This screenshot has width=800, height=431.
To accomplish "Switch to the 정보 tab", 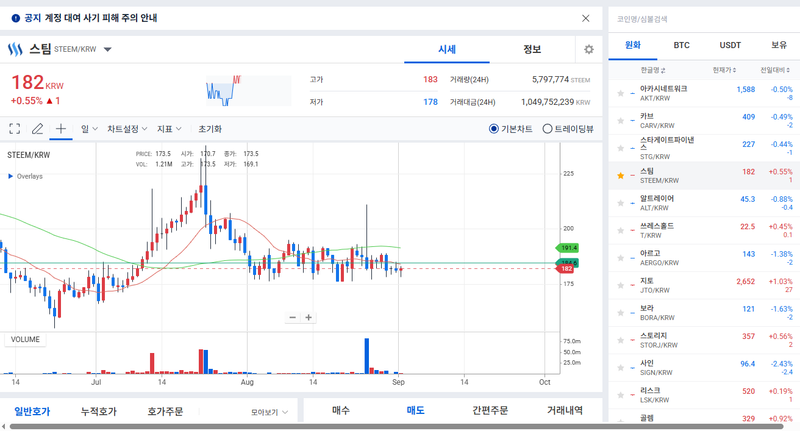I will (532, 49).
